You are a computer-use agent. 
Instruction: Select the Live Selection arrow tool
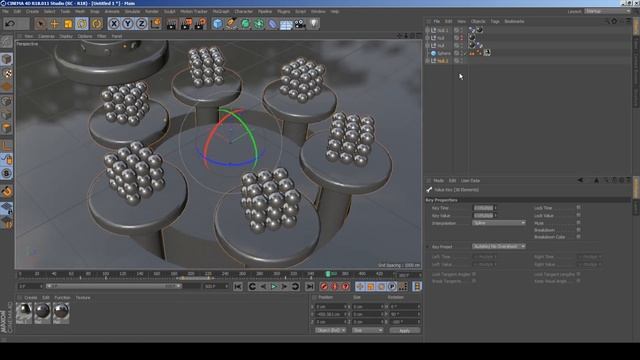pyautogui.click(x=40, y=24)
